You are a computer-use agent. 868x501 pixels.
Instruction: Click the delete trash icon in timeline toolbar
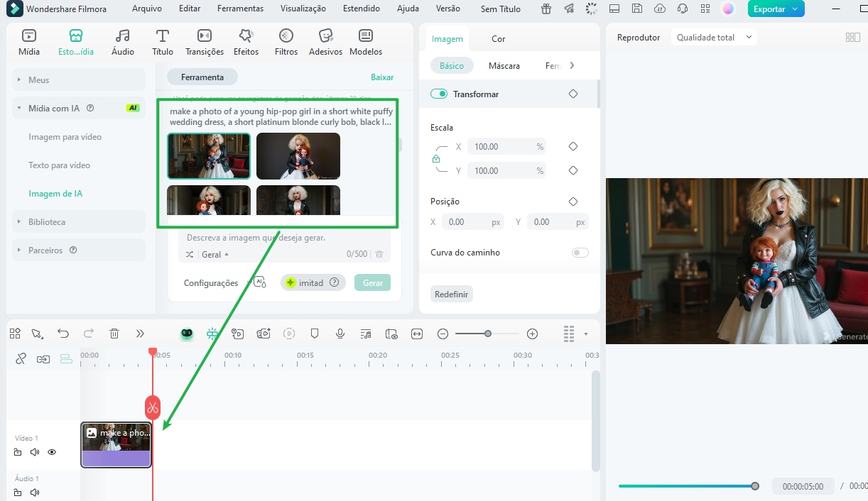[114, 334]
